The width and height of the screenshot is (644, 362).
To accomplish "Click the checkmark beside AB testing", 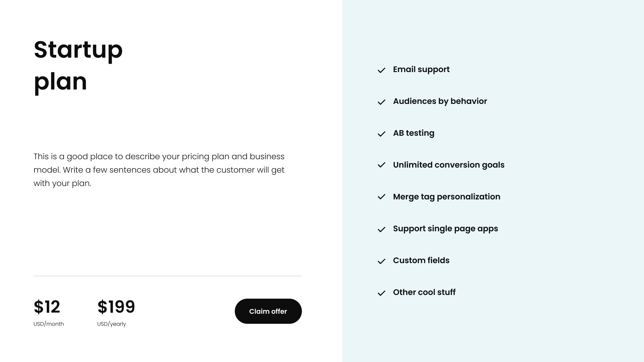I will 382,134.
